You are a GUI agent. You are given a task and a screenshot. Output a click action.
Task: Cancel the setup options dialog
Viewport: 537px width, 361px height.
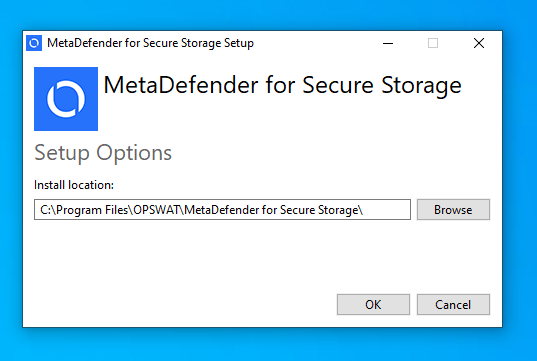coord(453,304)
